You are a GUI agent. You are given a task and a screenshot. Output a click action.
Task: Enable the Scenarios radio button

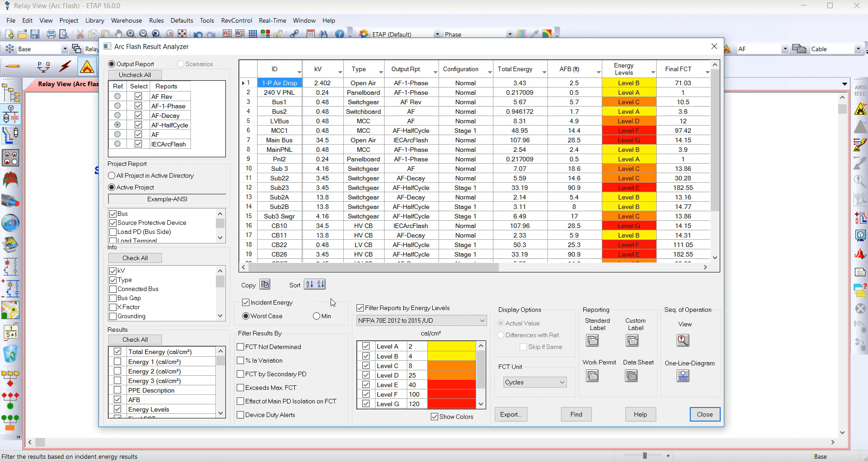[180, 64]
